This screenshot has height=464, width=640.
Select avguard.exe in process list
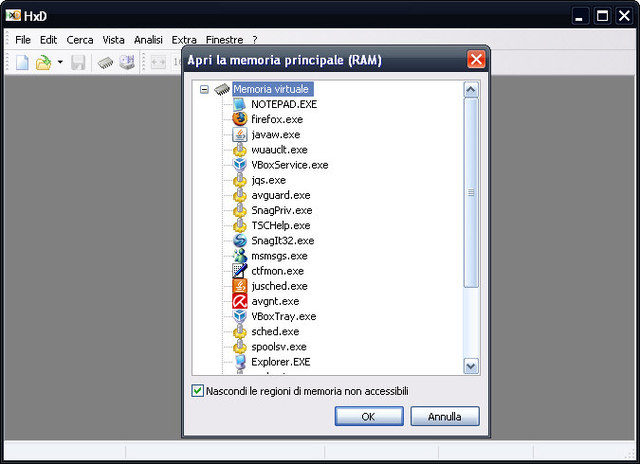point(280,195)
